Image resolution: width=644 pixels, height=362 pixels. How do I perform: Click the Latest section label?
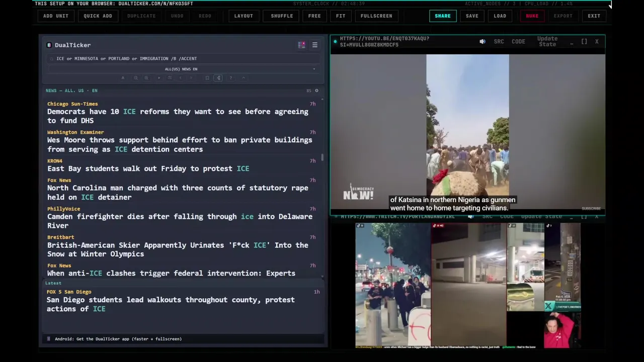pyautogui.click(x=53, y=283)
